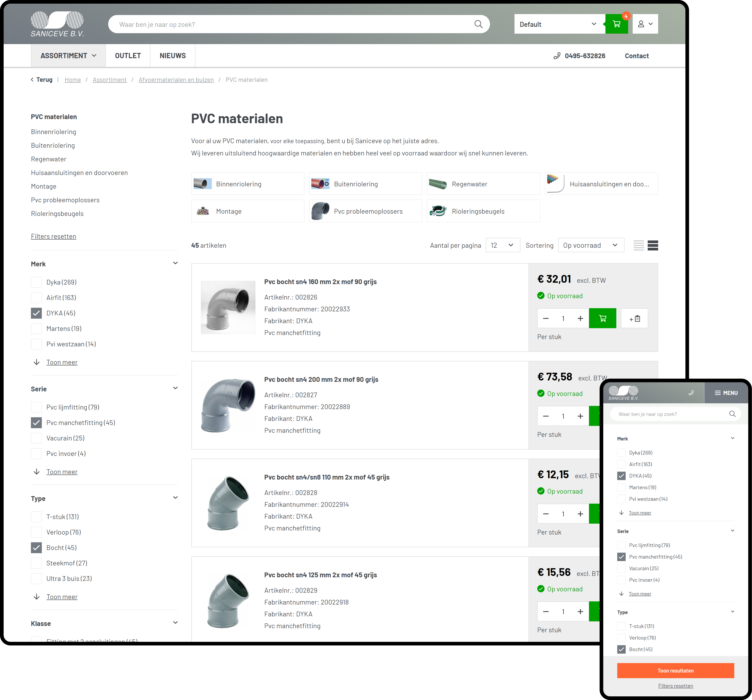Enable the Vacurain (25) serie filter
The image size is (752, 700).
(36, 438)
